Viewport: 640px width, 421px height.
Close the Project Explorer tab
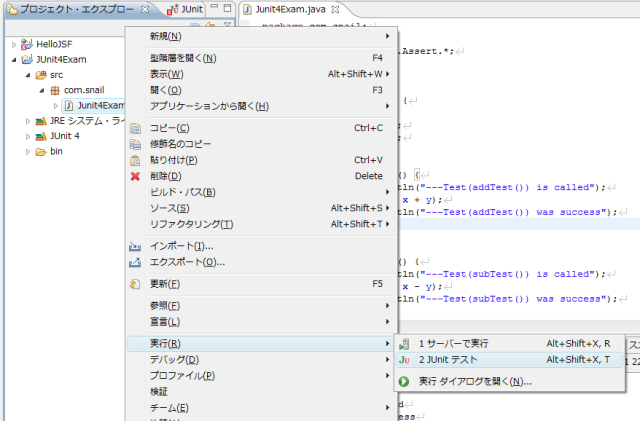[145, 9]
